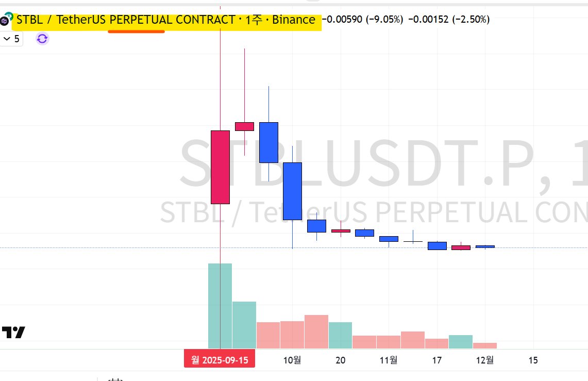Click the purple circular refresh icon
Screen dimensions: 588x381
43,39
